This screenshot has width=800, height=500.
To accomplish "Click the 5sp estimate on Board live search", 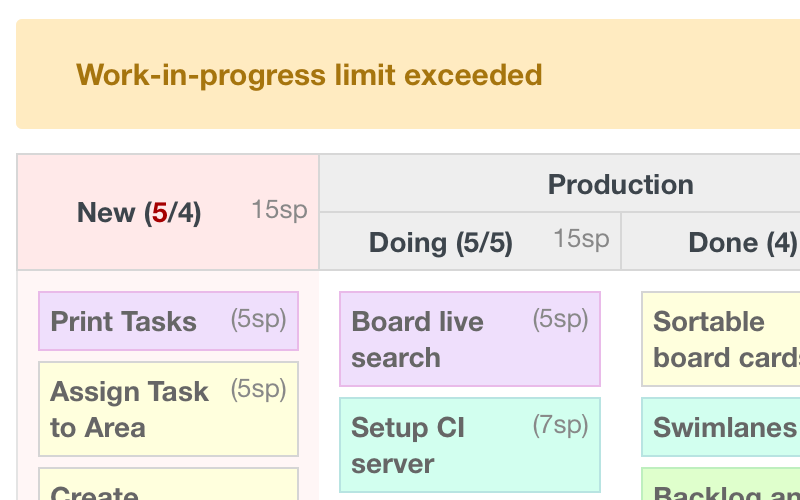I will [560, 319].
